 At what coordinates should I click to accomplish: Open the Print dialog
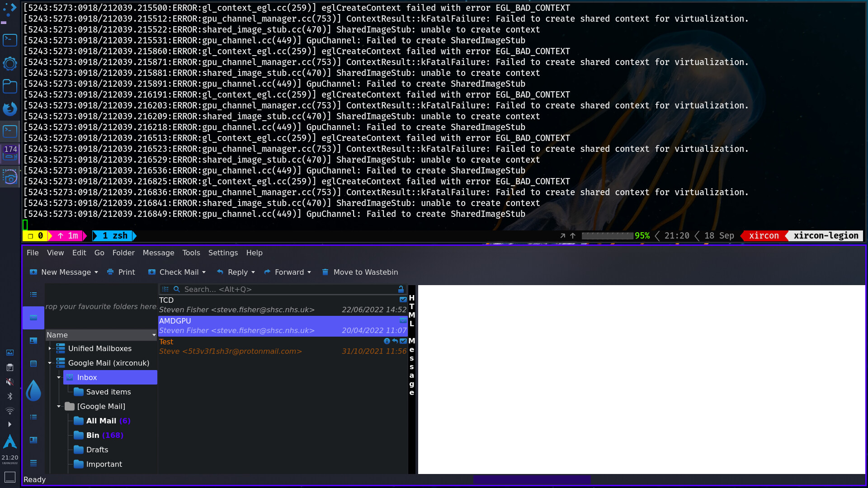point(120,272)
